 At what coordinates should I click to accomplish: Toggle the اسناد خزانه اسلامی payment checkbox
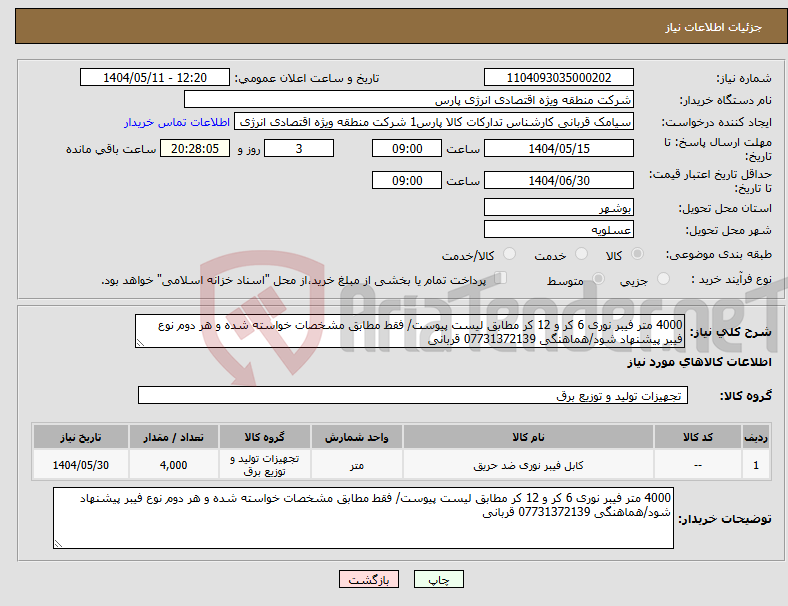click(501, 278)
